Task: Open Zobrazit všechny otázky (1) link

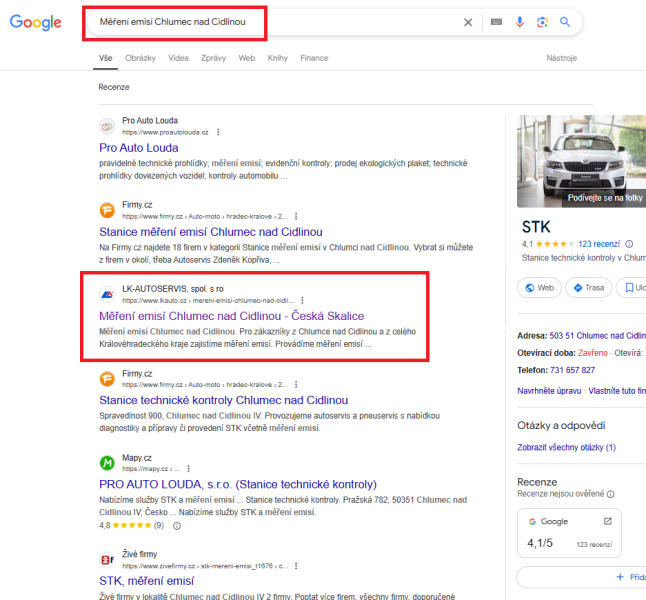Action: click(566, 447)
